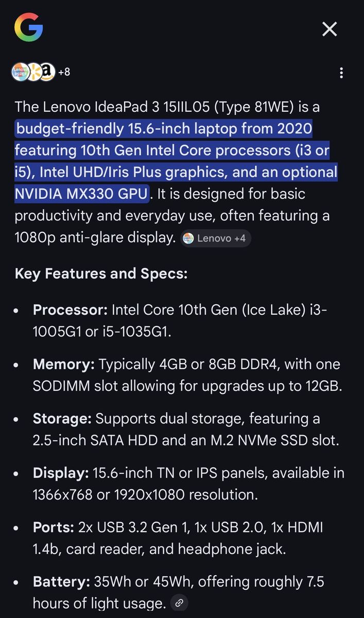The image size is (364, 618).
Task: Click the Ports label
Action: [54, 527]
